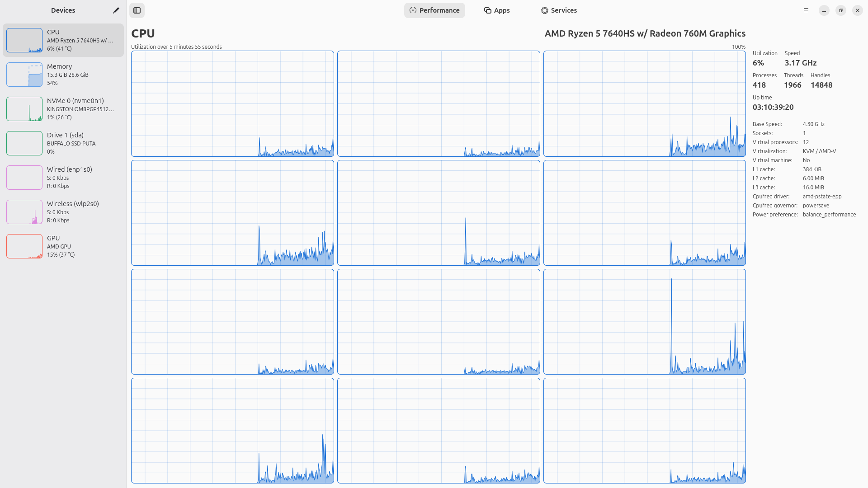868x488 pixels.
Task: Click the Base Speed 4.30 GHz value
Action: click(x=814, y=124)
